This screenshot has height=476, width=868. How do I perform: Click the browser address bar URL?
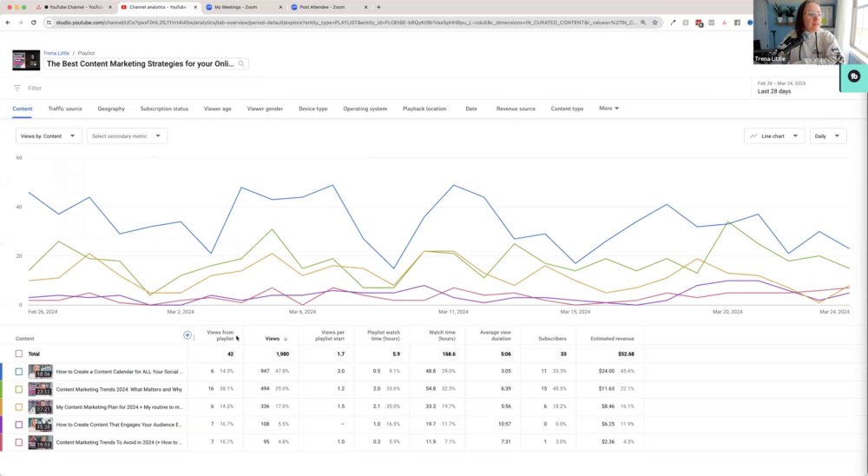tap(346, 23)
